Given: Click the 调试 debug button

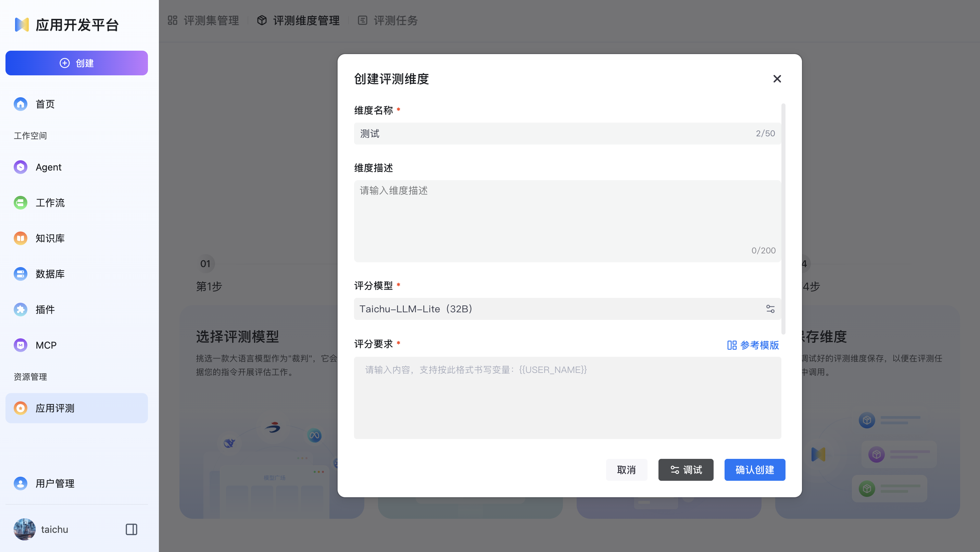Looking at the screenshot, I should coord(686,470).
